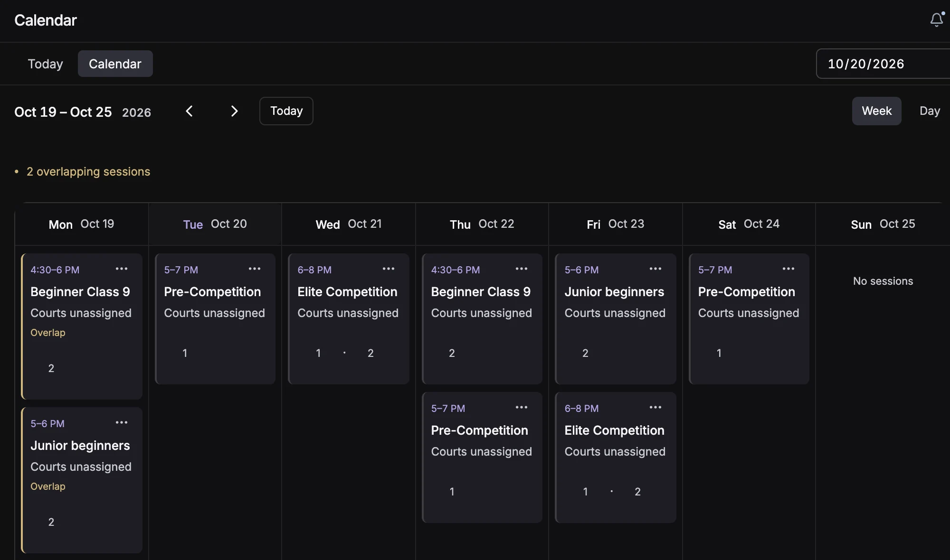The width and height of the screenshot is (950, 560).
Task: Click the 'Oct 19 – Oct 25' date range heading
Action: (x=63, y=112)
